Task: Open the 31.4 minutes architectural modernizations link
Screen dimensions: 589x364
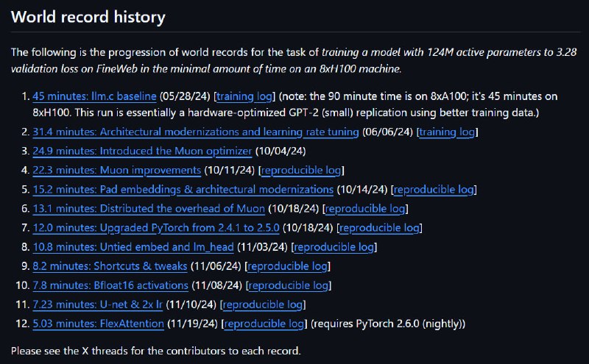Action: (196, 132)
